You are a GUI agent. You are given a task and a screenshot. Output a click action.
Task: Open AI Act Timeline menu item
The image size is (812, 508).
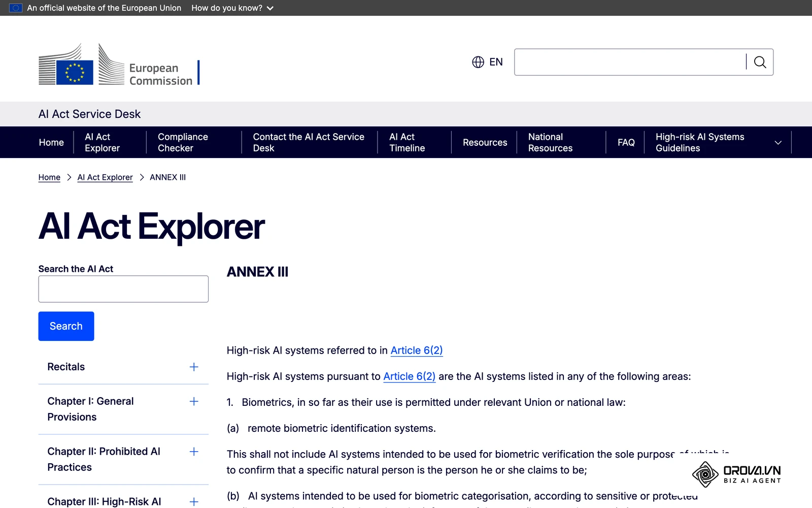coord(407,143)
